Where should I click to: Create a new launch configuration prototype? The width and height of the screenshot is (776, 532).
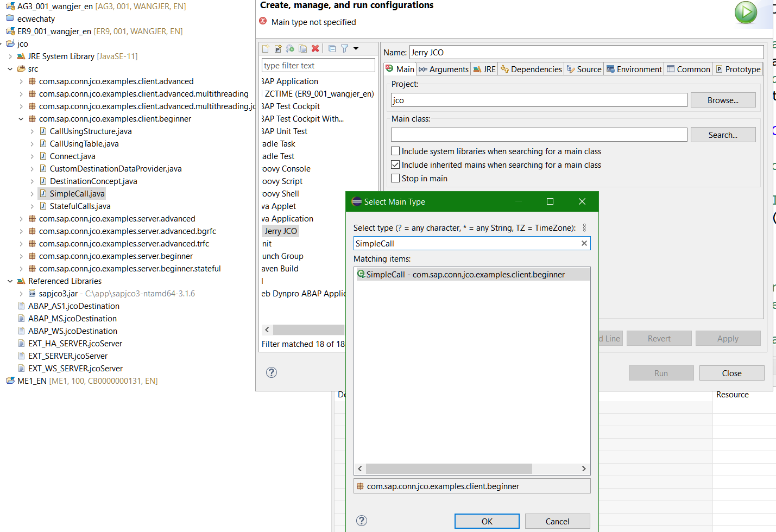[278, 48]
